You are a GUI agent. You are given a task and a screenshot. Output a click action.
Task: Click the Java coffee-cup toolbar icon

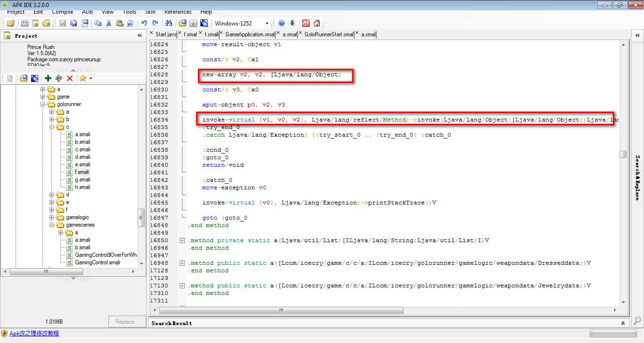tap(193, 23)
